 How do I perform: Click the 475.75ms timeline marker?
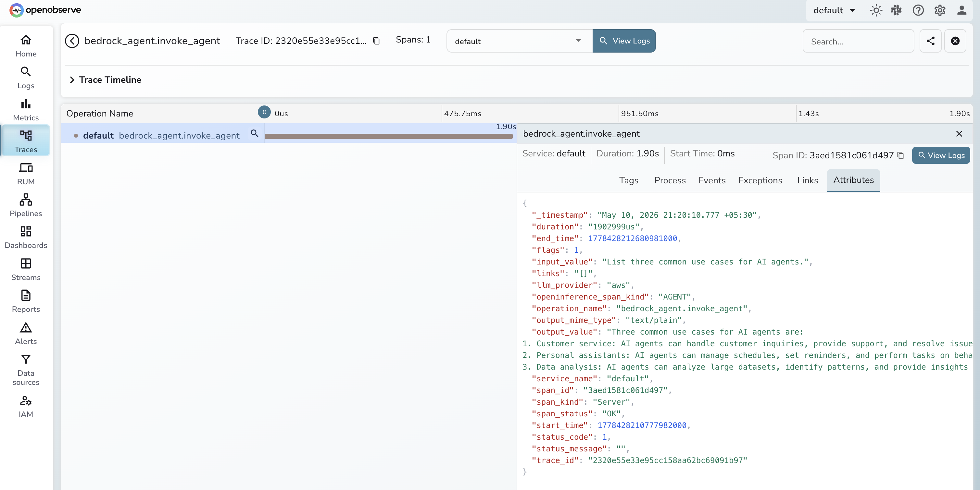[x=463, y=113]
